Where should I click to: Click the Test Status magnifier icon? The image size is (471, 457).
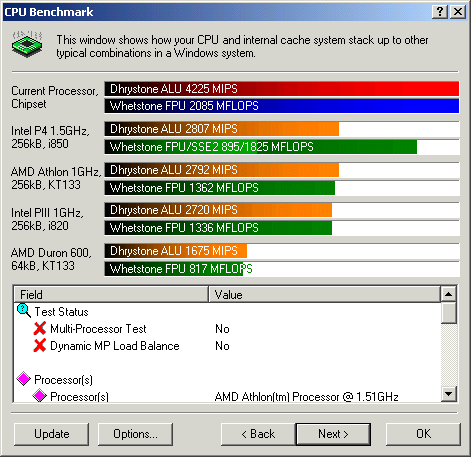(x=24, y=310)
